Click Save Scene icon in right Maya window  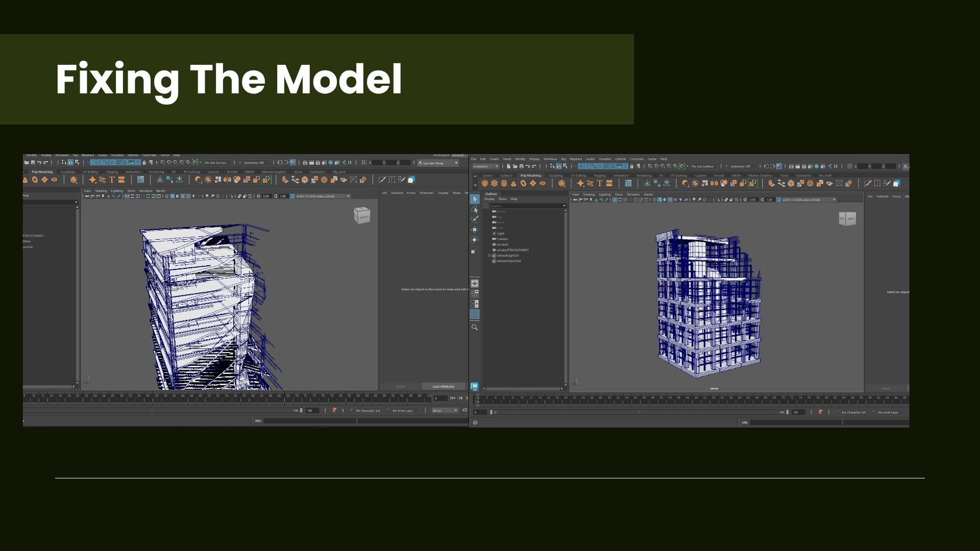click(x=521, y=166)
